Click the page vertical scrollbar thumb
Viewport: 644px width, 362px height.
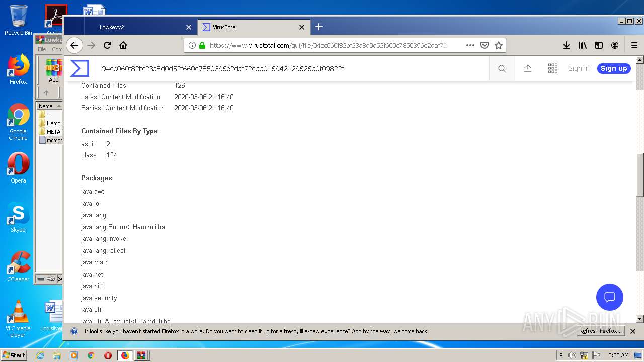pos(639,174)
